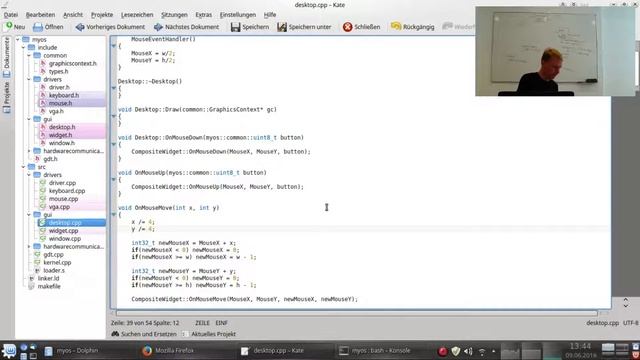Collapse the gui folder under src
This screenshot has height=360, width=640.
click(29, 215)
